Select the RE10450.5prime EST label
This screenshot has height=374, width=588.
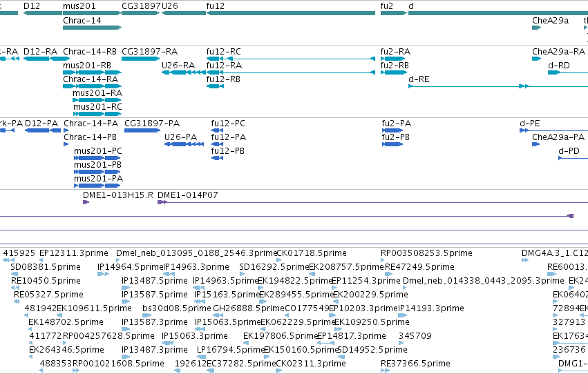(x=46, y=281)
